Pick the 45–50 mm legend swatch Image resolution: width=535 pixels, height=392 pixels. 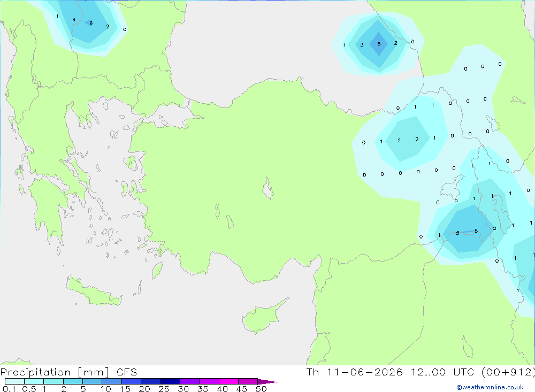click(248, 381)
